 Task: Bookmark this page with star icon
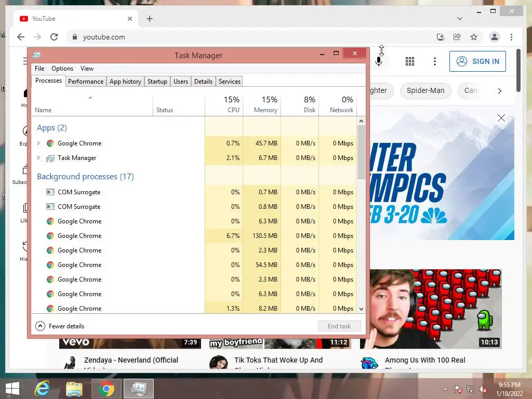tap(474, 37)
